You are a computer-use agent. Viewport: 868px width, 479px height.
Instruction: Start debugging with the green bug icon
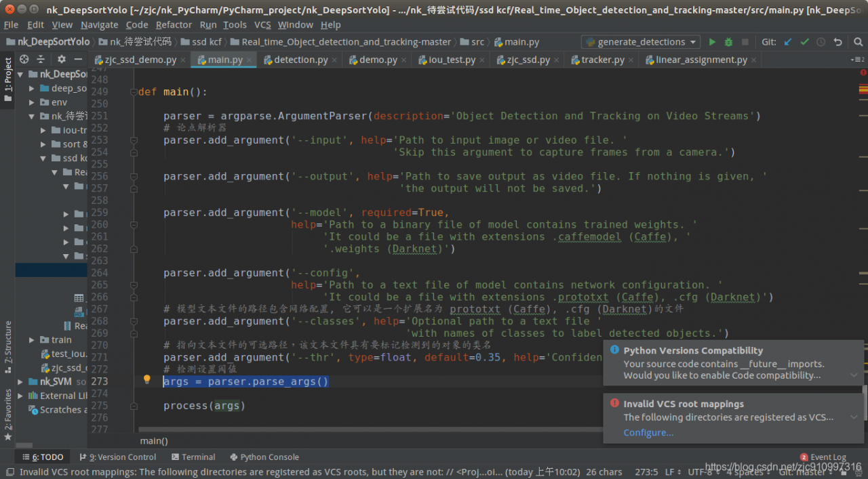(729, 42)
